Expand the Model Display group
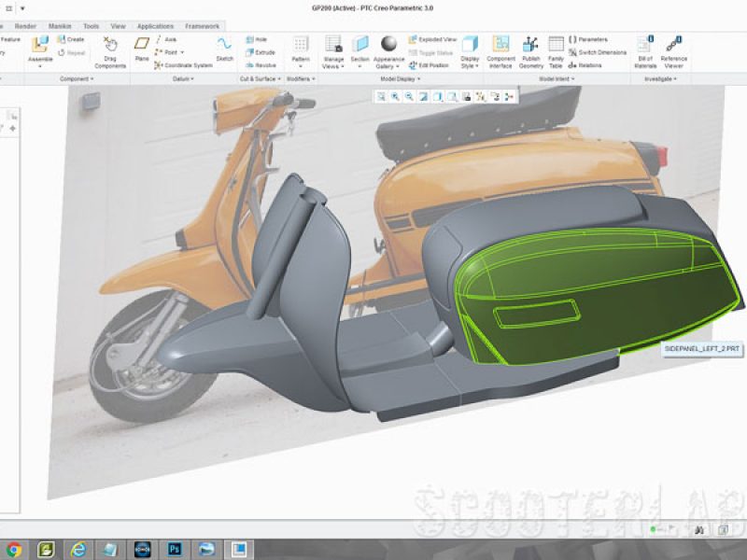 (x=401, y=79)
